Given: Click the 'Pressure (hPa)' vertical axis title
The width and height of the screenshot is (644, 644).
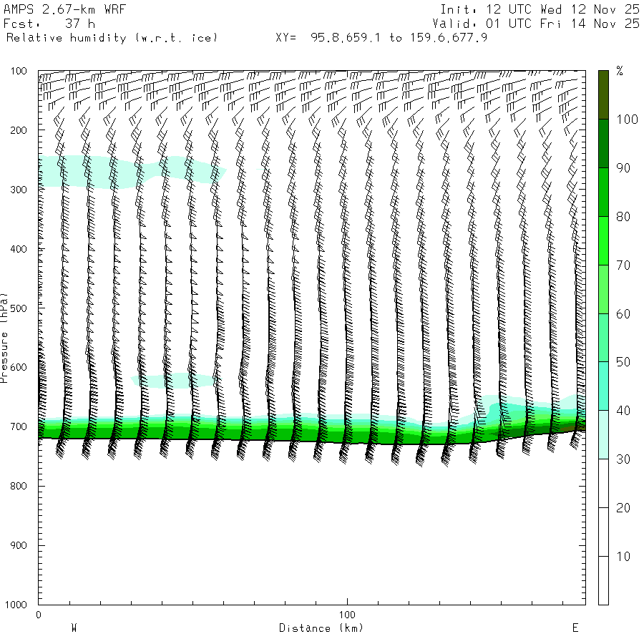Looking at the screenshot, I should pos(4,338).
